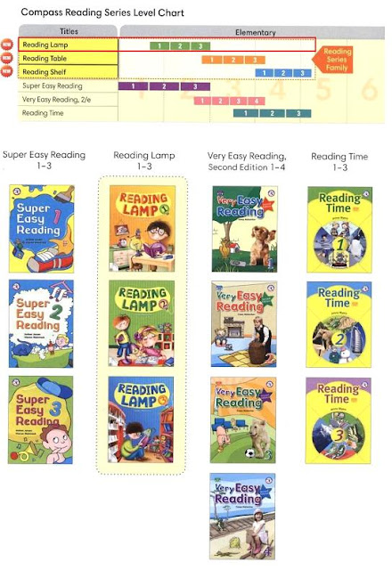Click the Very Easy Reading, 2/e row
Screen dimensions: 392x570
(x=68, y=99)
